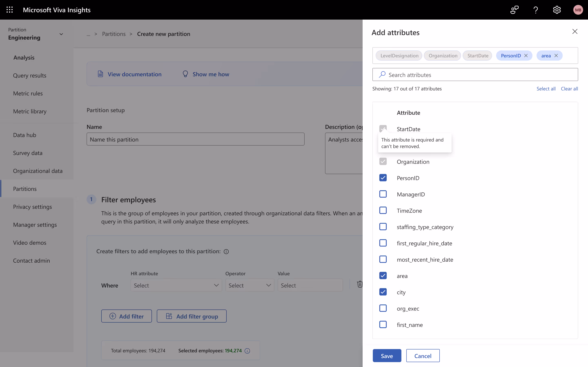
Task: Go to Metric library in sidebar
Action: (29, 111)
